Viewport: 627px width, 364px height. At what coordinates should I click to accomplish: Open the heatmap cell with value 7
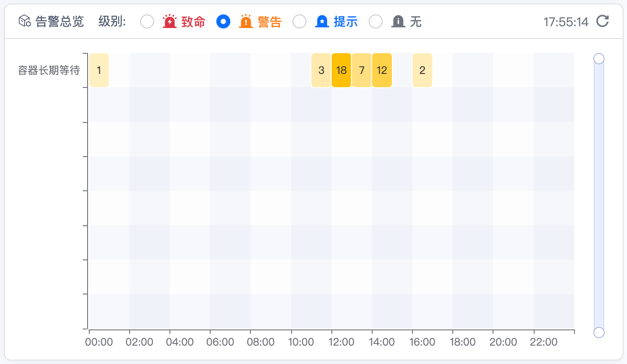coord(362,70)
